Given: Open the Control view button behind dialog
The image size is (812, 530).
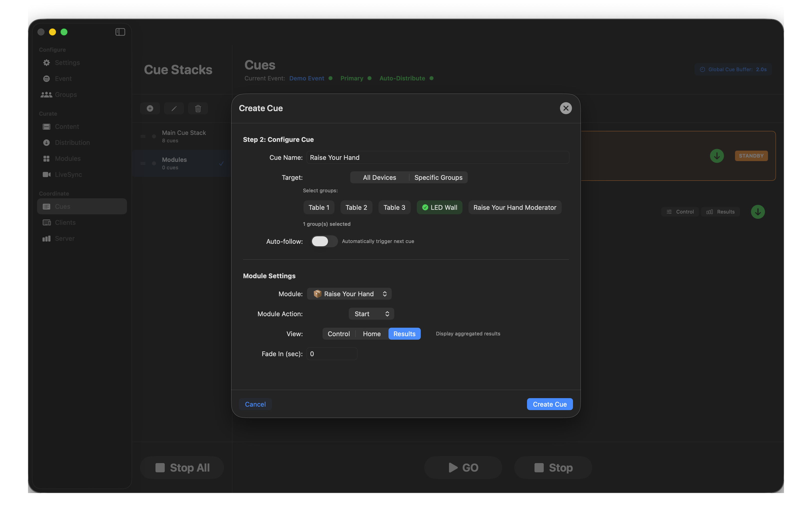Looking at the screenshot, I should [680, 212].
